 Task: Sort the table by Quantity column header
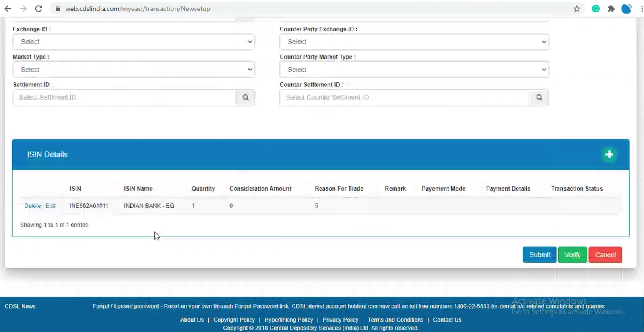[203, 189]
